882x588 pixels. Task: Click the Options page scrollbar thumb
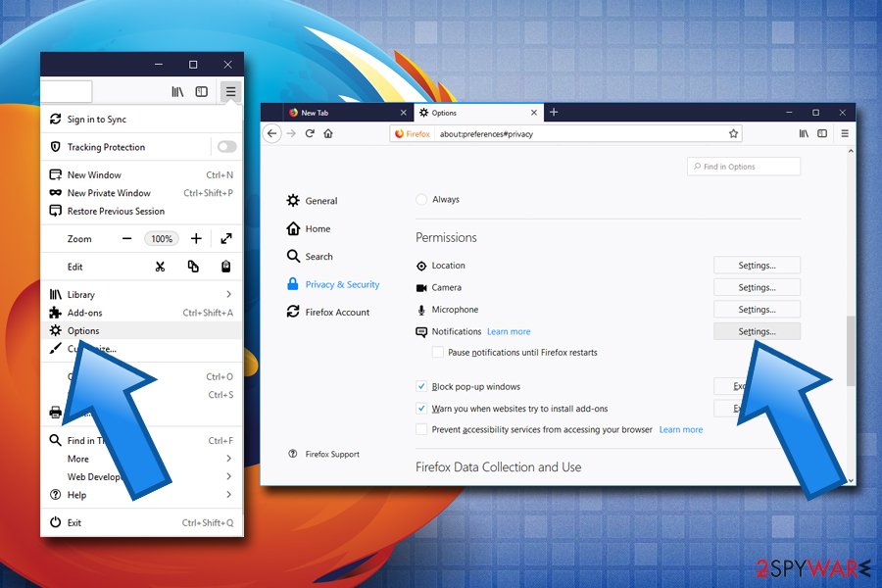[x=851, y=351]
